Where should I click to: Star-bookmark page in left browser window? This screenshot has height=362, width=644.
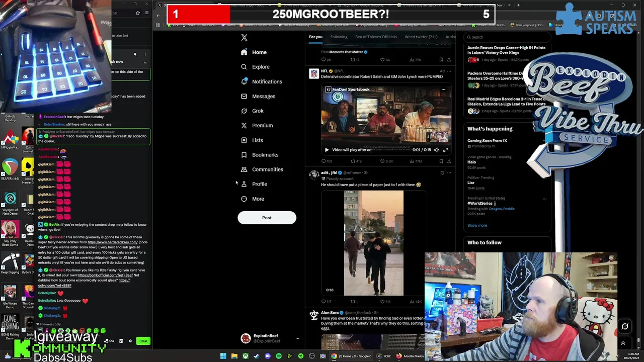(137, 13)
